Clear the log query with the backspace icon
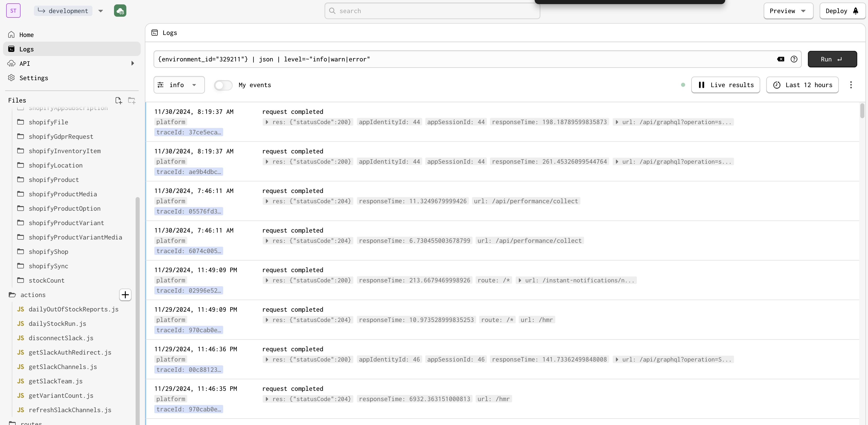The width and height of the screenshot is (868, 425). tap(781, 59)
